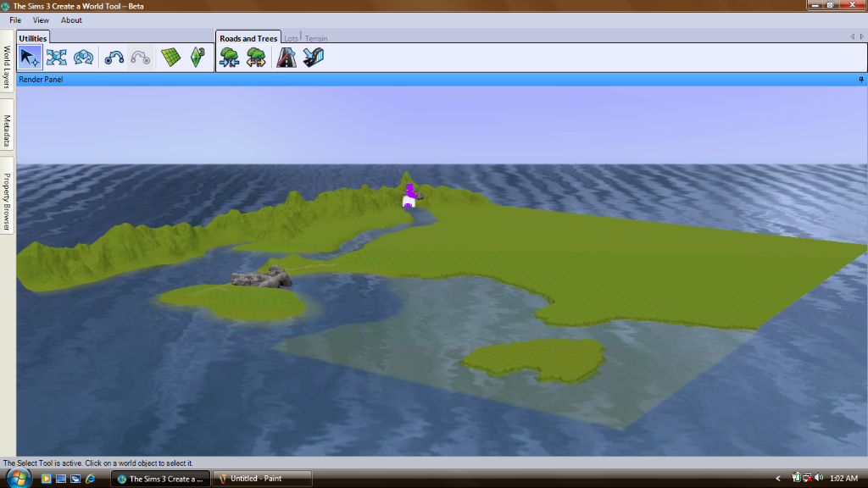Screen dimensions: 868x488
Task: Switch to the Lots tab
Action: [x=291, y=39]
